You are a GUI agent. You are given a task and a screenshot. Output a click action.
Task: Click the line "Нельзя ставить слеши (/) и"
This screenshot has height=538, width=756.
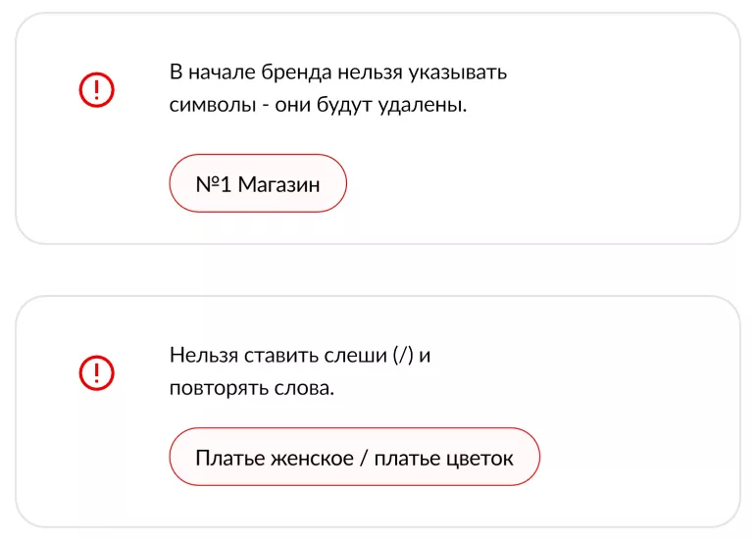300,355
